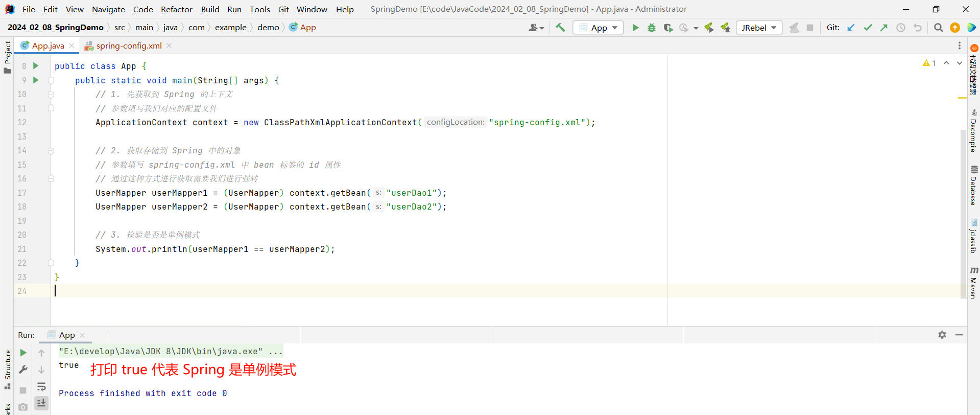The image size is (980, 415).
Task: Click run gutter arrow beside class App
Action: (36, 66)
